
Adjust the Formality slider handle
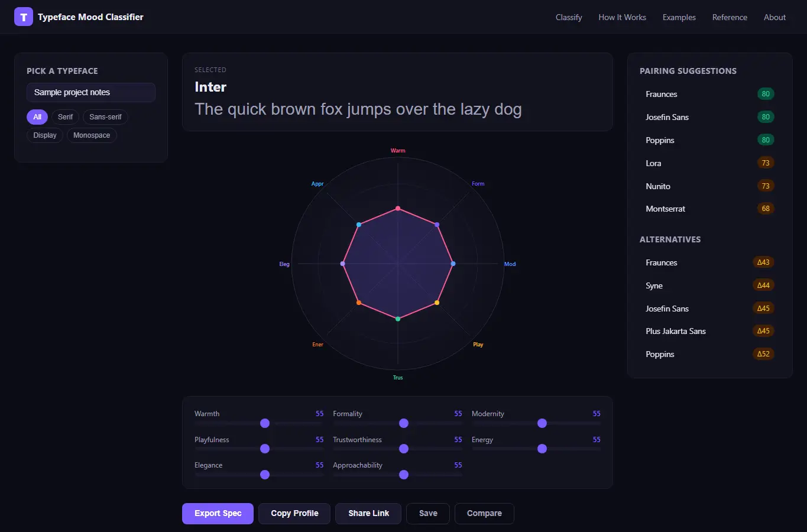(404, 423)
